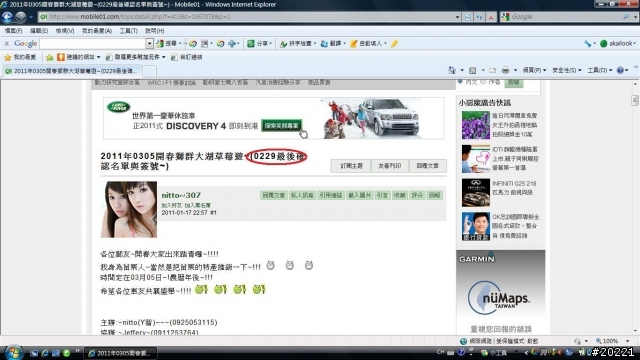This screenshot has height=360, width=640.
Task: Click the Print printer icon
Action: click(x=505, y=70)
